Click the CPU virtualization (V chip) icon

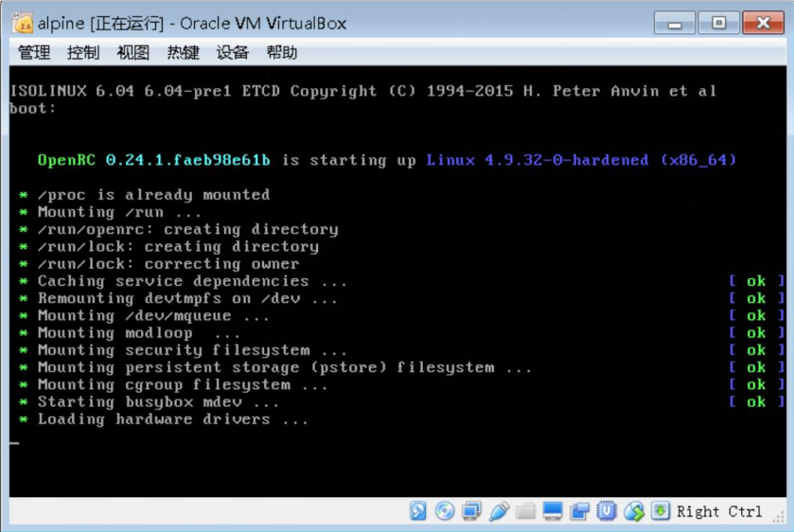click(x=606, y=511)
